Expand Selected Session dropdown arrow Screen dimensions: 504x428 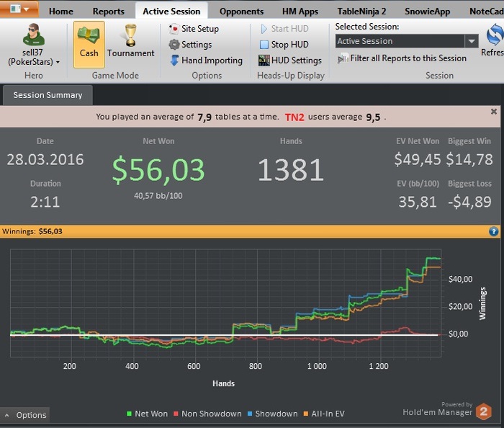click(472, 41)
